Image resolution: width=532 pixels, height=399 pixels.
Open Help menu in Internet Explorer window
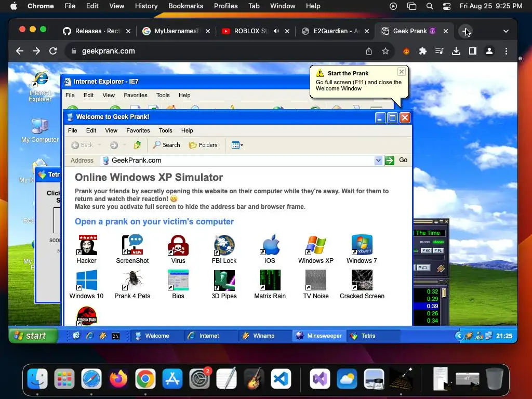tap(184, 96)
